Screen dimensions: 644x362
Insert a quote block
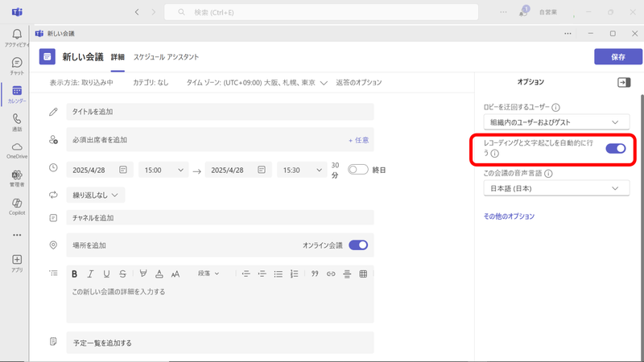[x=315, y=274]
